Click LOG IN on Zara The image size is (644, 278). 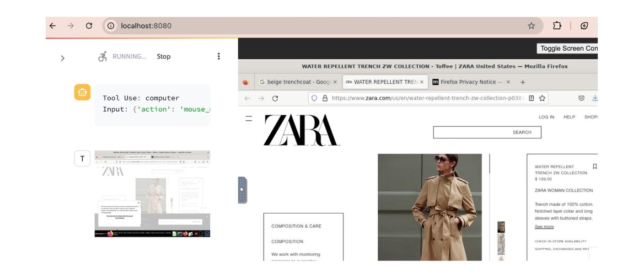[546, 117]
